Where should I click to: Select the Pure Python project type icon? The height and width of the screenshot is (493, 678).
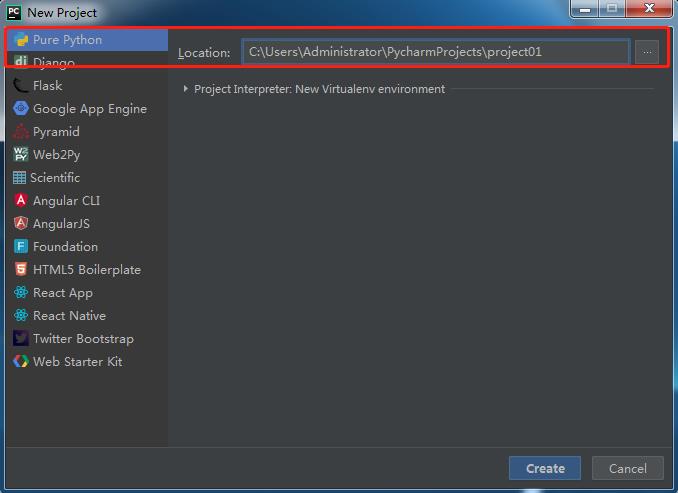(21, 40)
